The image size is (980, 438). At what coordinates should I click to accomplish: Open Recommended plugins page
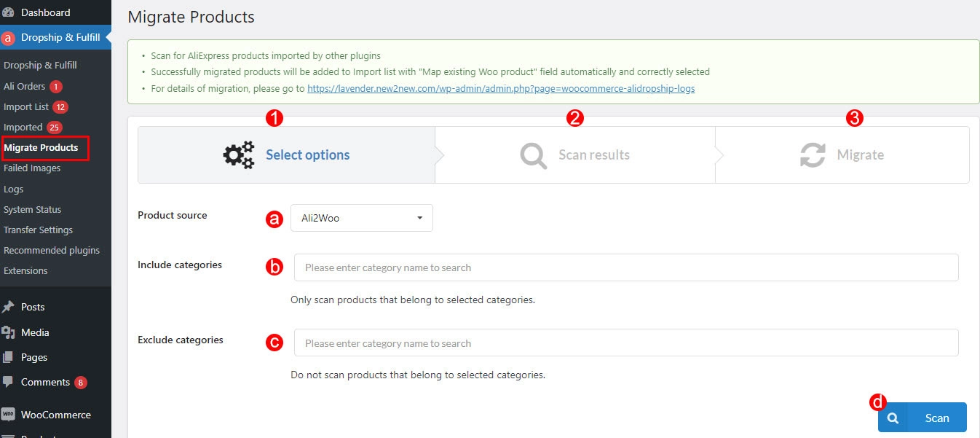coord(52,250)
